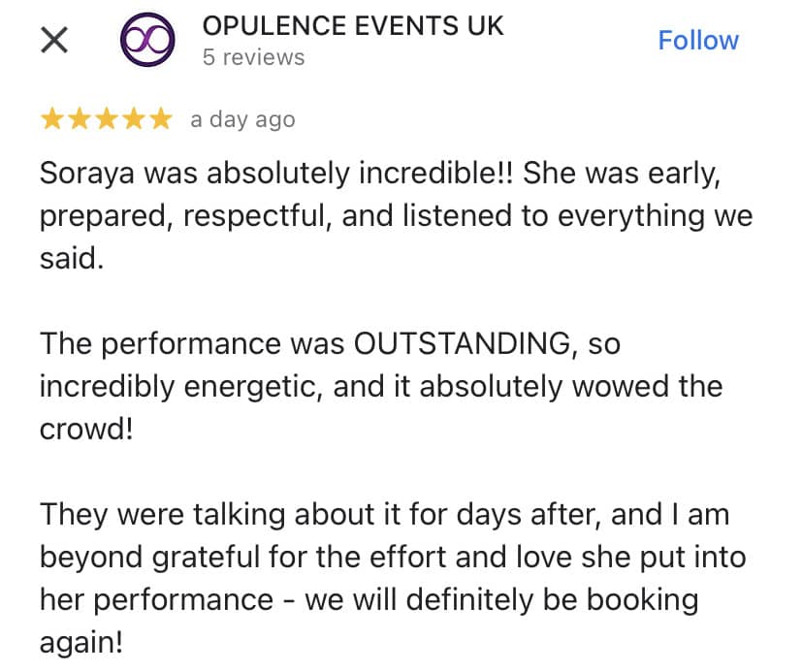803x672 pixels.
Task: Click the first gold rating star
Action: point(52,119)
